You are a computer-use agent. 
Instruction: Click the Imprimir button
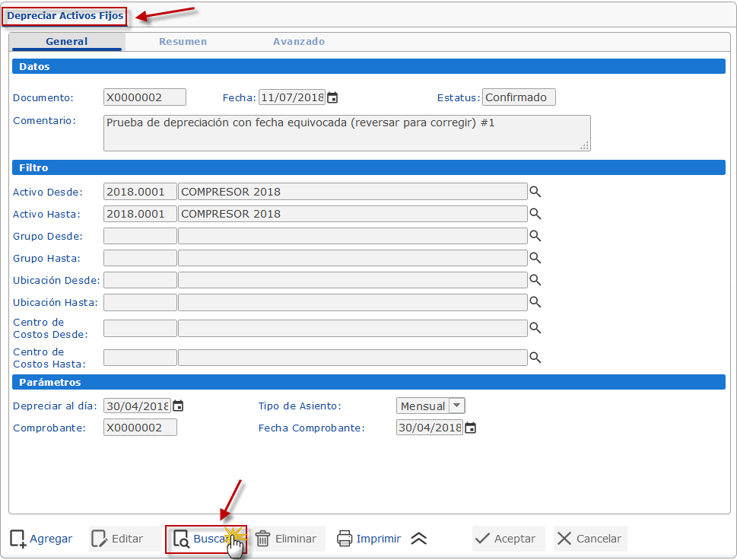369,539
